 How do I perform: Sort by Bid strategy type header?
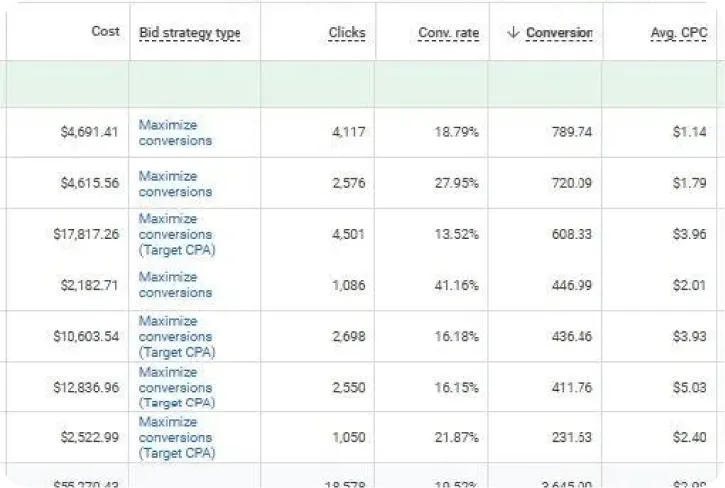coord(190,33)
